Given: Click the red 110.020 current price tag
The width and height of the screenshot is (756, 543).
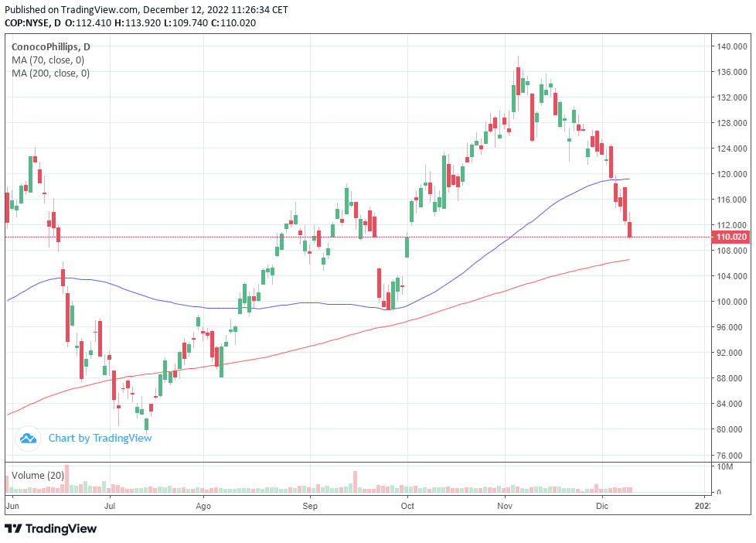Looking at the screenshot, I should (731, 237).
